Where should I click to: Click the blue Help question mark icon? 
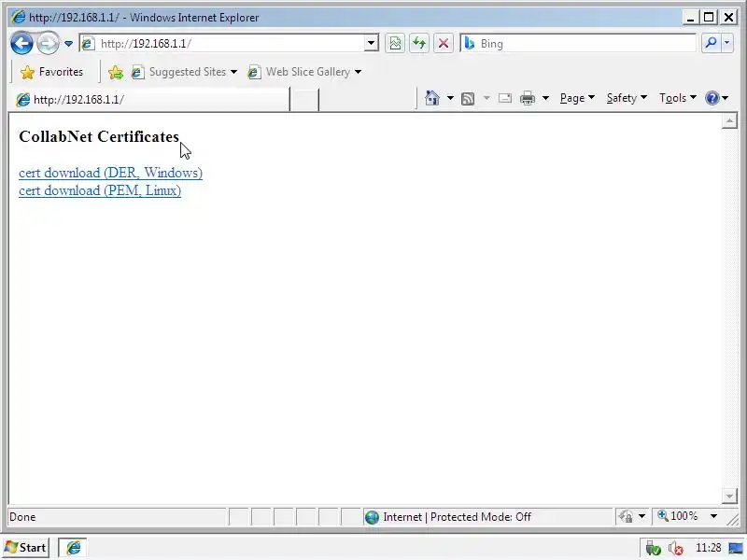[712, 98]
